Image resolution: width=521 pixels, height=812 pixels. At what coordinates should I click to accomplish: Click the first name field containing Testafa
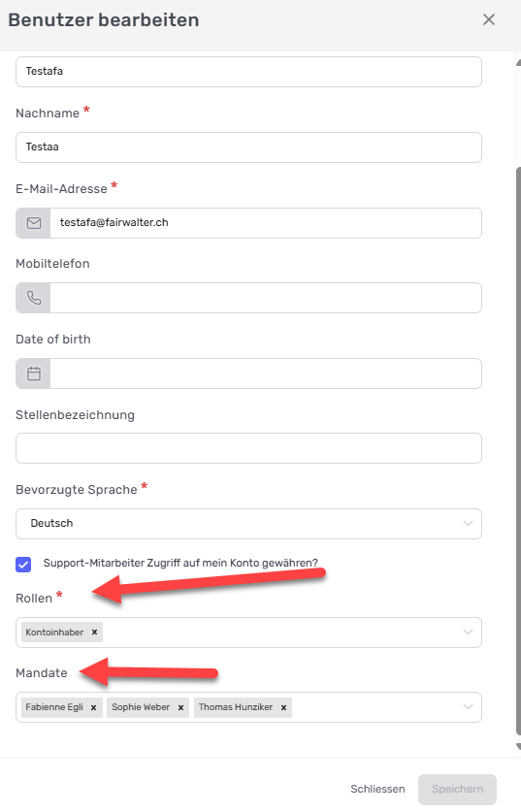[x=248, y=72]
